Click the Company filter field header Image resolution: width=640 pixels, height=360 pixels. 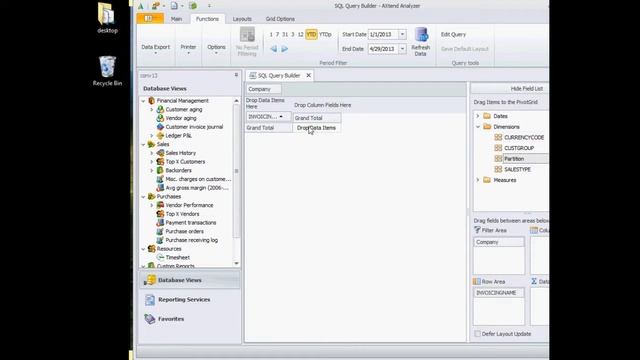263,89
